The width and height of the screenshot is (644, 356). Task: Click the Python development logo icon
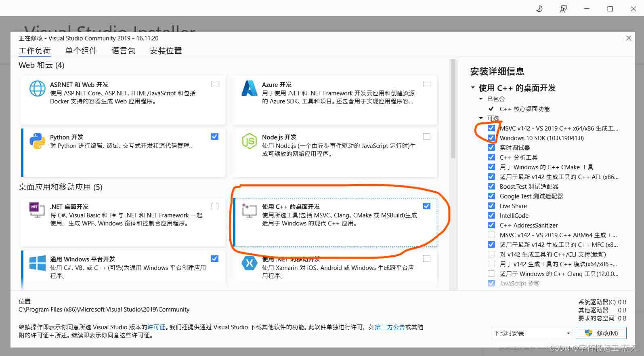point(37,141)
